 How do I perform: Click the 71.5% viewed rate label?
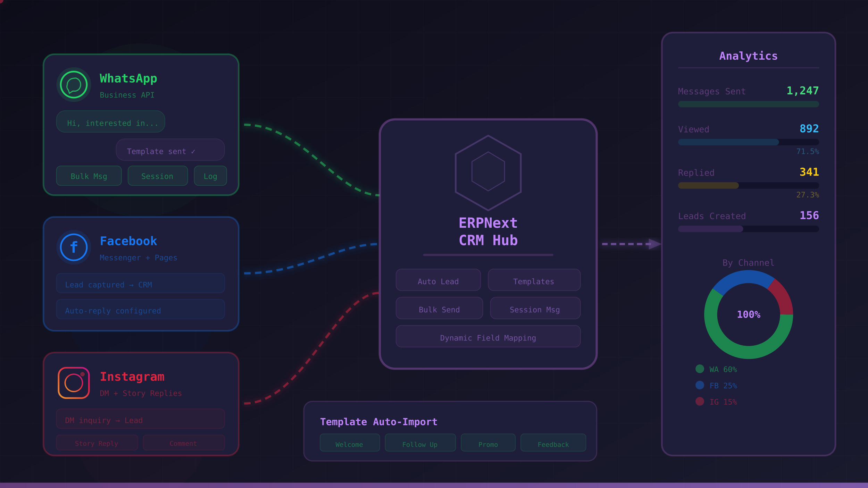coord(807,151)
